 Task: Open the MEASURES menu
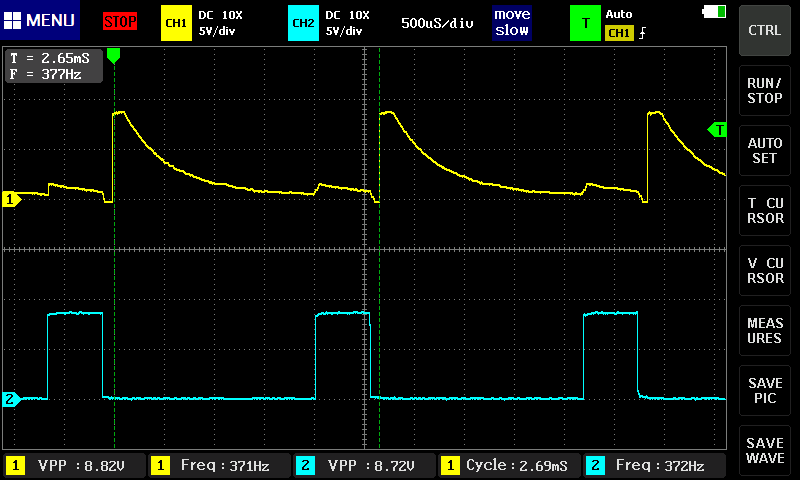[x=764, y=331]
